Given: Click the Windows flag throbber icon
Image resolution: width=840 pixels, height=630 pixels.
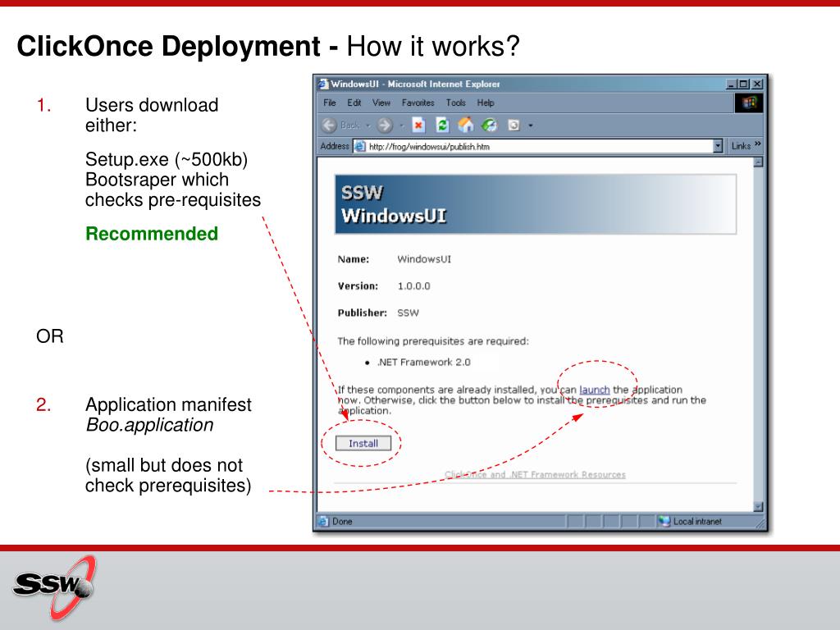Looking at the screenshot, I should (x=749, y=103).
